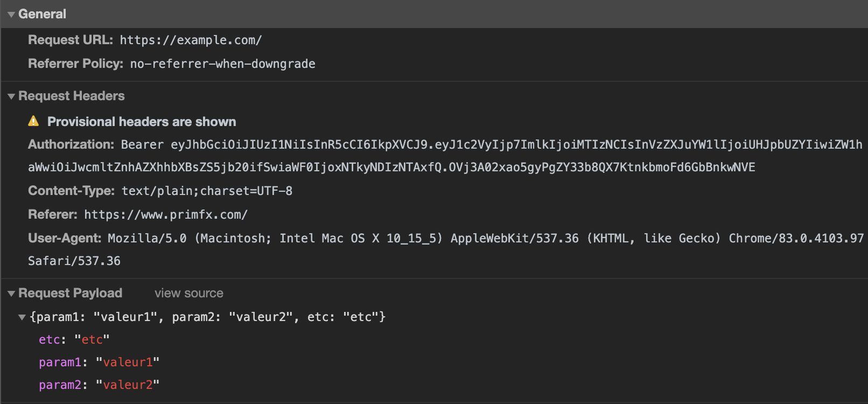Select the Request URL value https://example.com/

tap(191, 40)
